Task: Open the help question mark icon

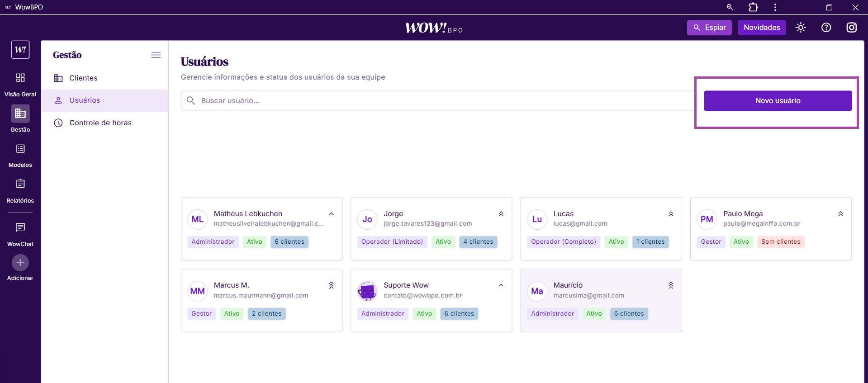Action: click(x=826, y=28)
